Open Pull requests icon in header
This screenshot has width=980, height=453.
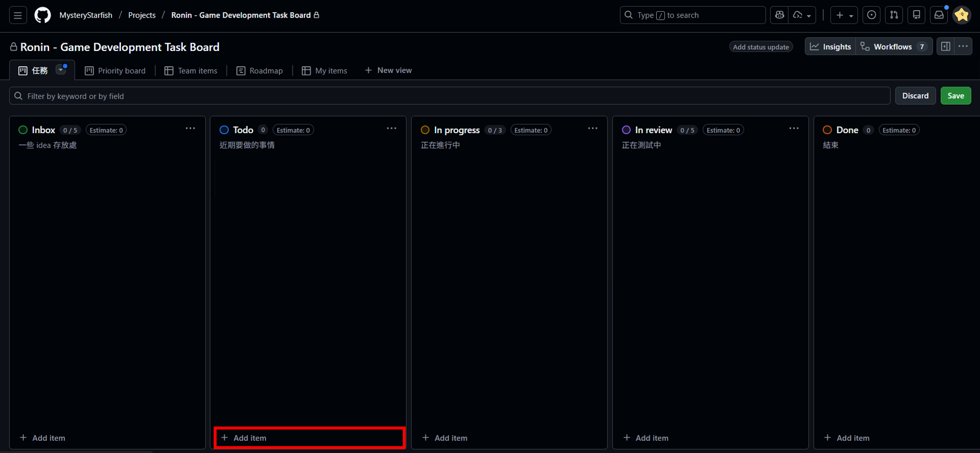pos(894,15)
